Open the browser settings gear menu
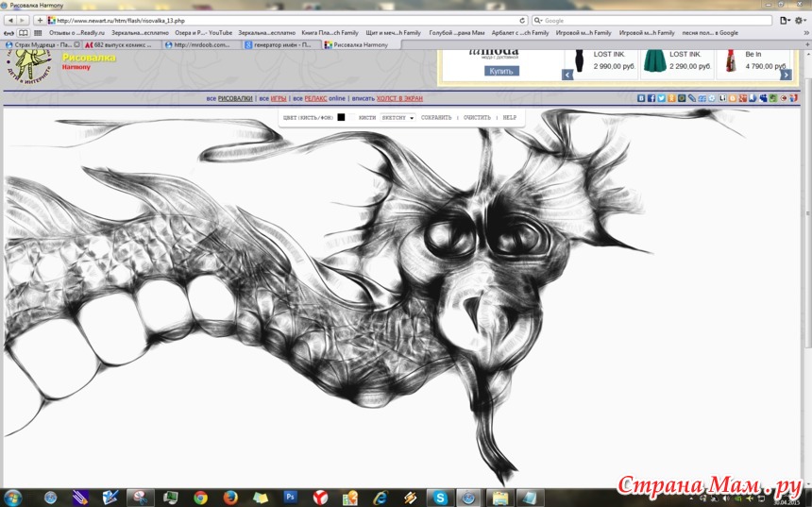This screenshot has width=812, height=507. click(800, 20)
